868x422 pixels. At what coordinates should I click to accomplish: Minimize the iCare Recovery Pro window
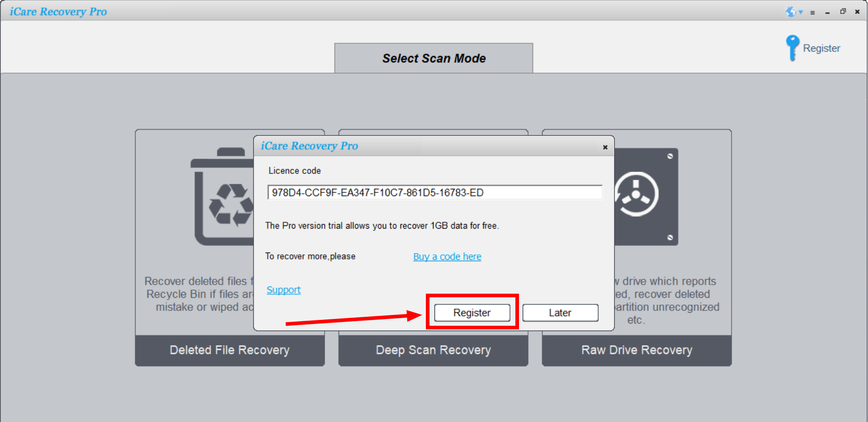827,13
